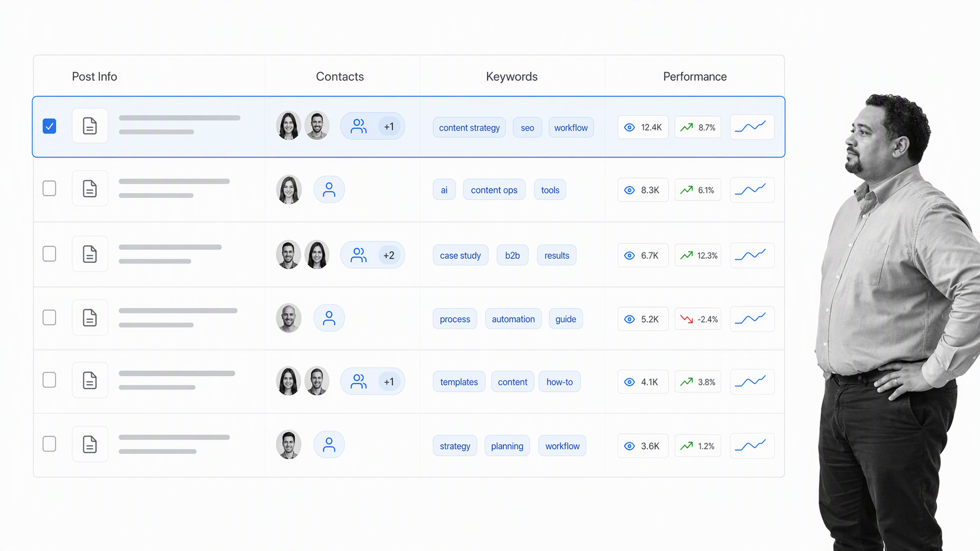Click the eye views icon beside 3.6K
Image resolution: width=980 pixels, height=551 pixels.
(x=629, y=446)
